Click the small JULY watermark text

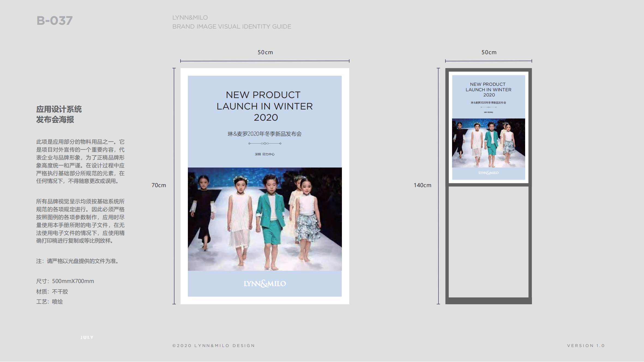pos(87,337)
